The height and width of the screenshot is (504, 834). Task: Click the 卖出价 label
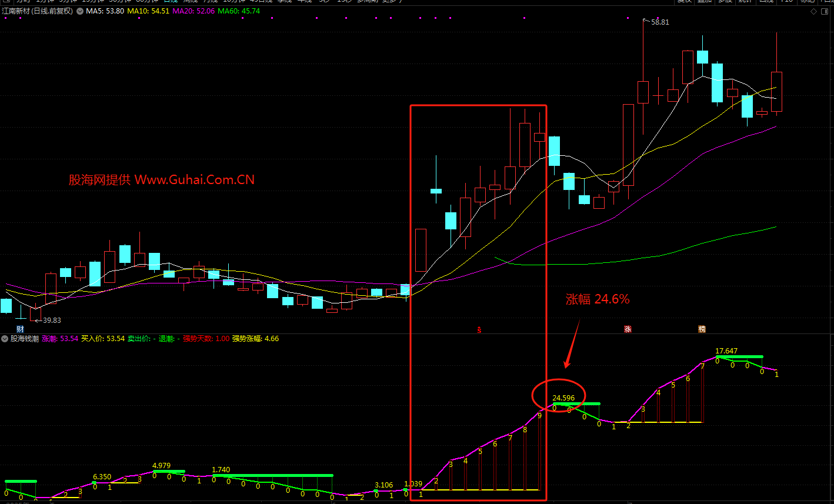click(x=139, y=339)
